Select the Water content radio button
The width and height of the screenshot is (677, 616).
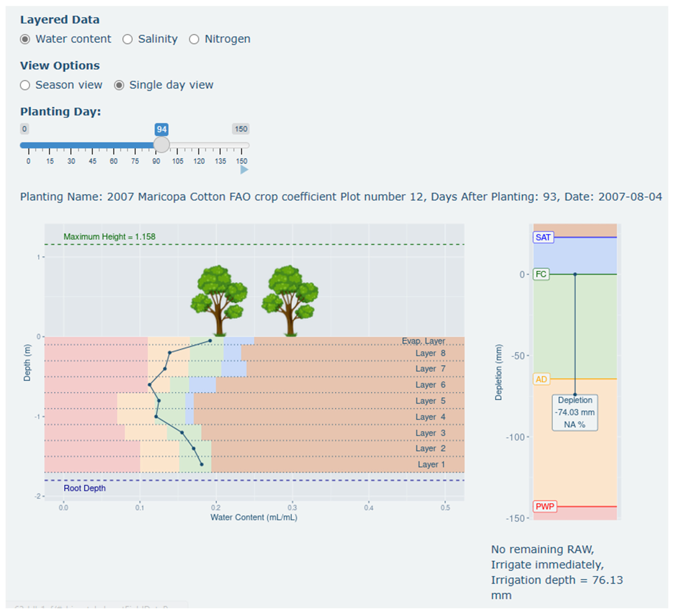click(25, 39)
